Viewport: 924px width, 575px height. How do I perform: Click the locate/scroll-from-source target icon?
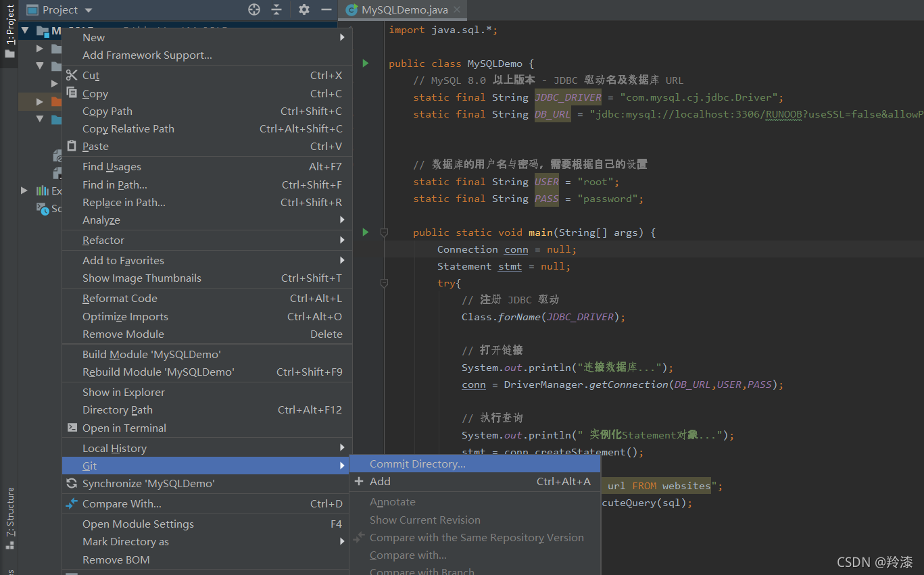point(254,9)
